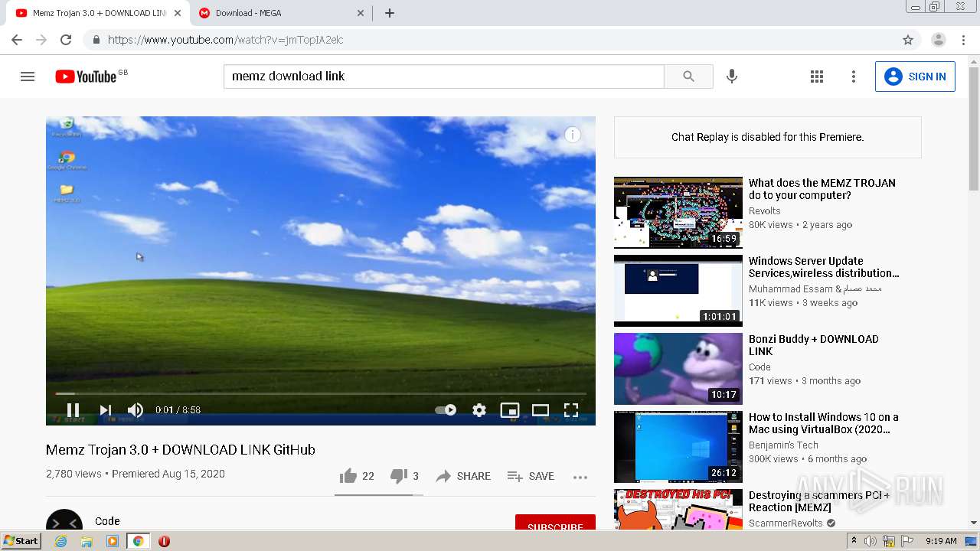This screenshot has width=980, height=551.
Task: Open 'Windows Server Update Services' video title
Action: pos(824,267)
